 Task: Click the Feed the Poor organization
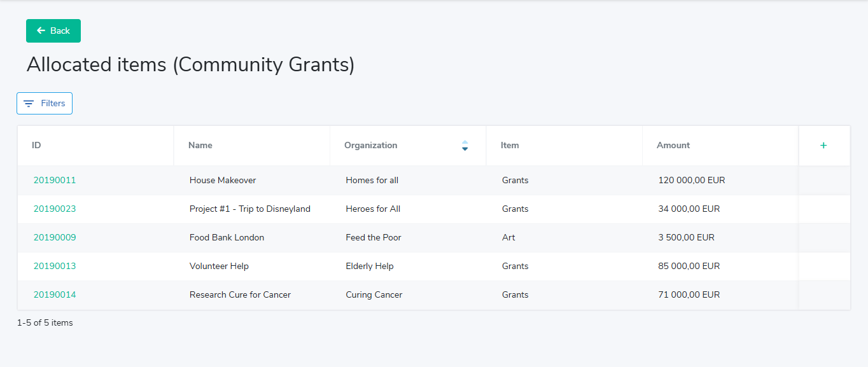(374, 237)
